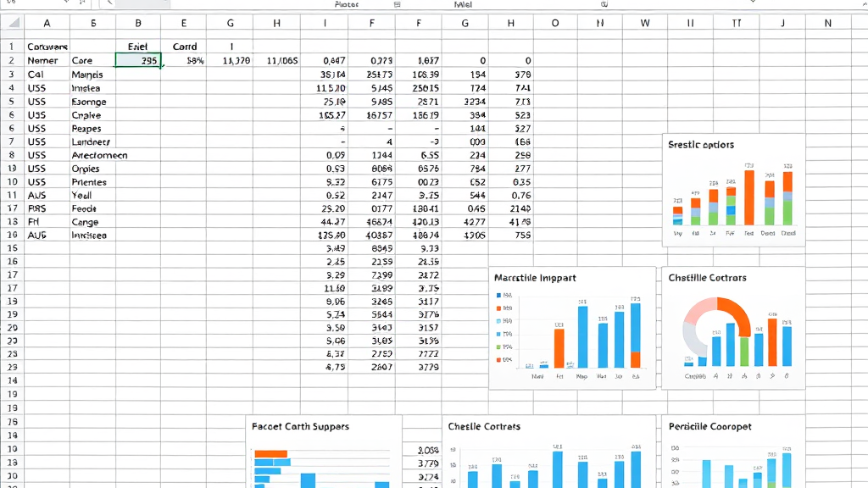Image resolution: width=868 pixels, height=488 pixels.
Task: Click the chevron icon left of the formula bar
Action: click(110, 3)
